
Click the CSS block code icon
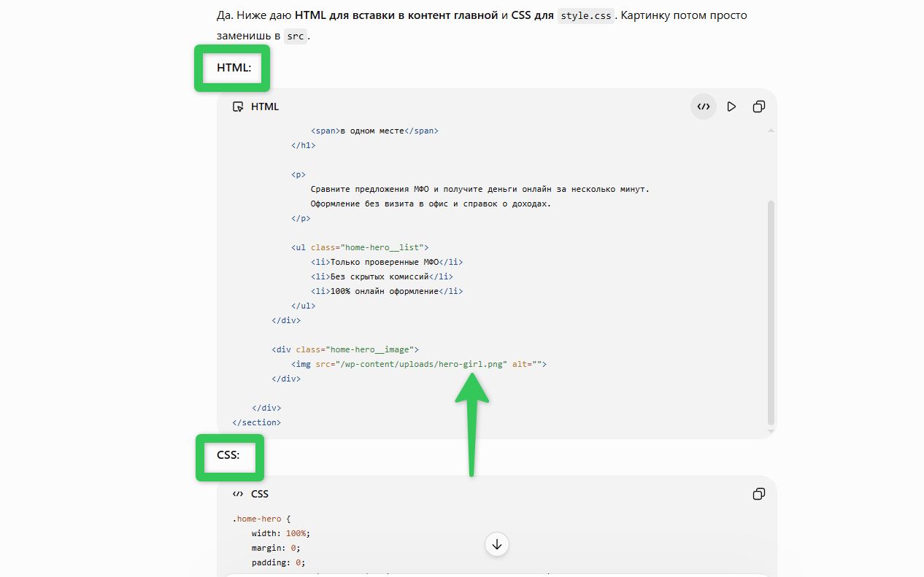[x=238, y=494]
